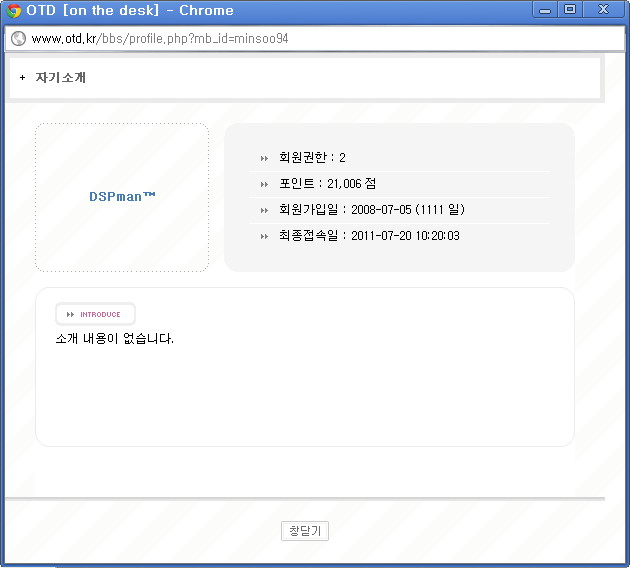This screenshot has width=630, height=568.
Task: Open the DSPman™ nickname link
Action: click(x=122, y=196)
